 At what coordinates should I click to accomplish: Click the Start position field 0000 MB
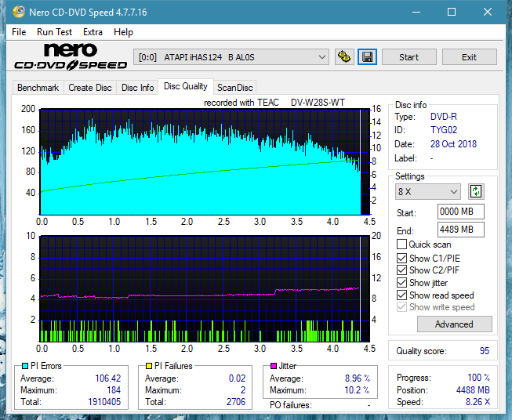point(460,212)
